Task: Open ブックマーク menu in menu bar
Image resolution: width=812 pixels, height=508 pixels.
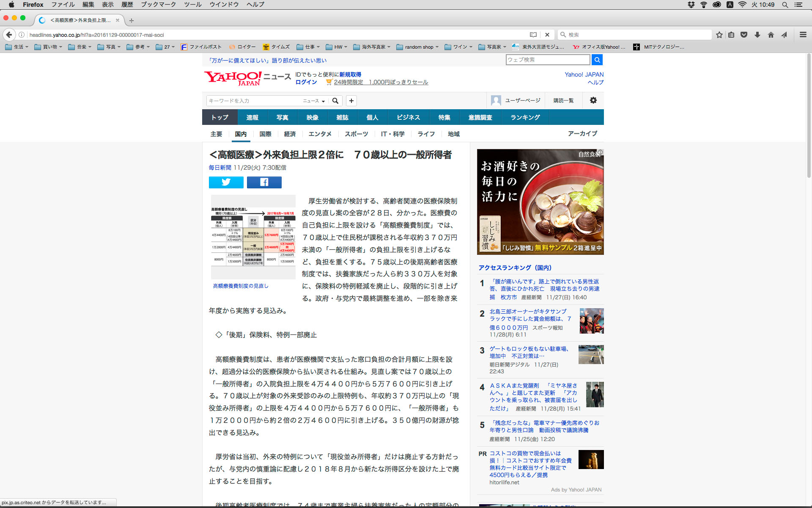Action: coord(158,5)
